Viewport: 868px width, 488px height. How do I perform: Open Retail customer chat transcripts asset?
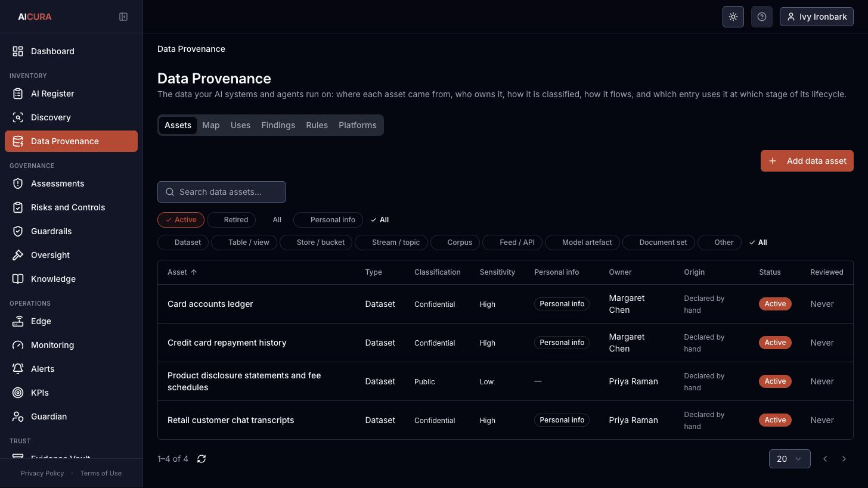(231, 420)
